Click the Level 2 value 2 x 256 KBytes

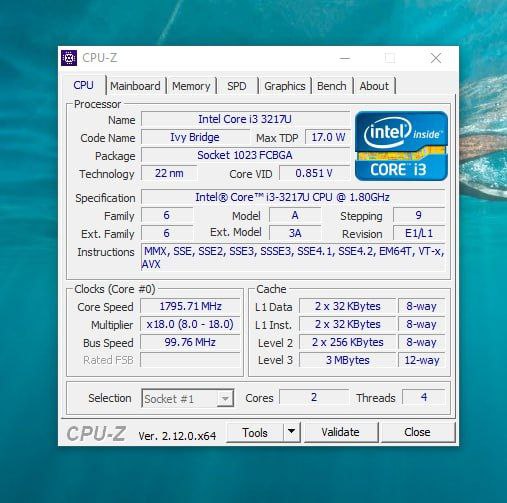coord(348,342)
